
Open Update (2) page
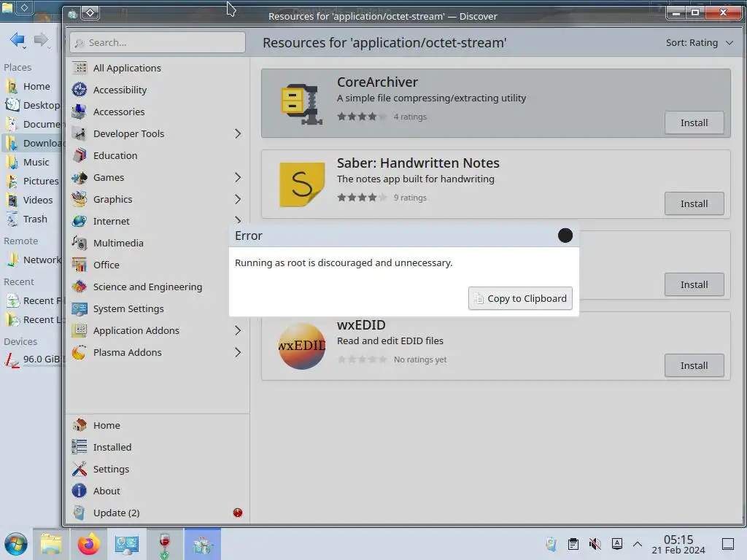[158, 513]
